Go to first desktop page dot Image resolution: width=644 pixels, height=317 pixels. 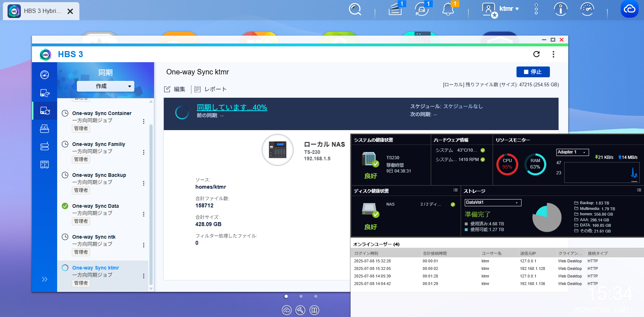tap(286, 297)
